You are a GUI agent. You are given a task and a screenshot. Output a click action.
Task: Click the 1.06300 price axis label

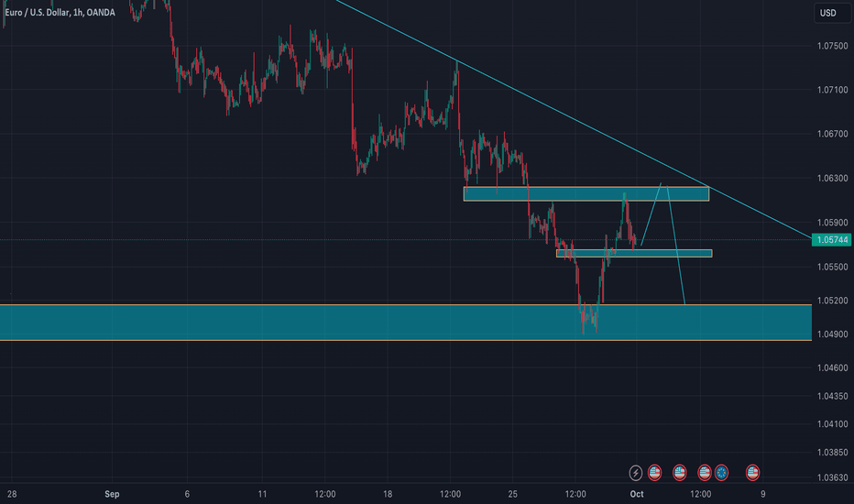[832, 178]
